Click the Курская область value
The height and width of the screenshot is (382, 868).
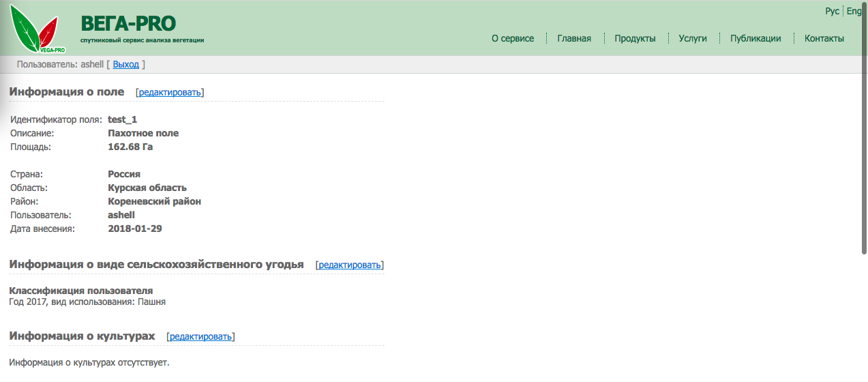[x=147, y=188]
